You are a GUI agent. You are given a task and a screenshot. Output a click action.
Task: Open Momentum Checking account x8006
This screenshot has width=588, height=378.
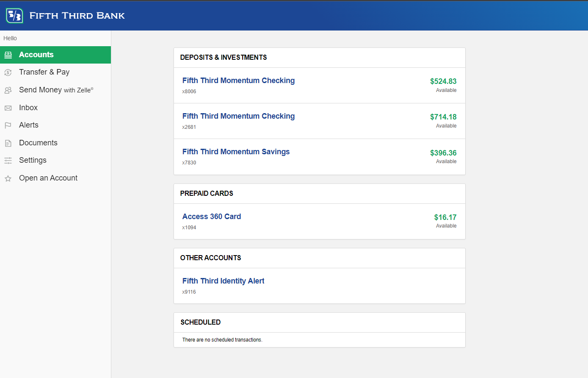238,81
